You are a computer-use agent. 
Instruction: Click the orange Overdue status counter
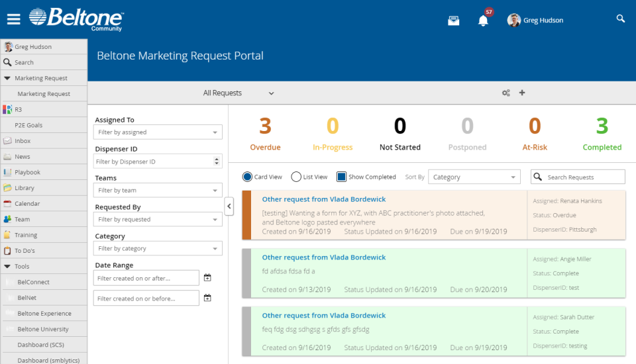pos(265,133)
